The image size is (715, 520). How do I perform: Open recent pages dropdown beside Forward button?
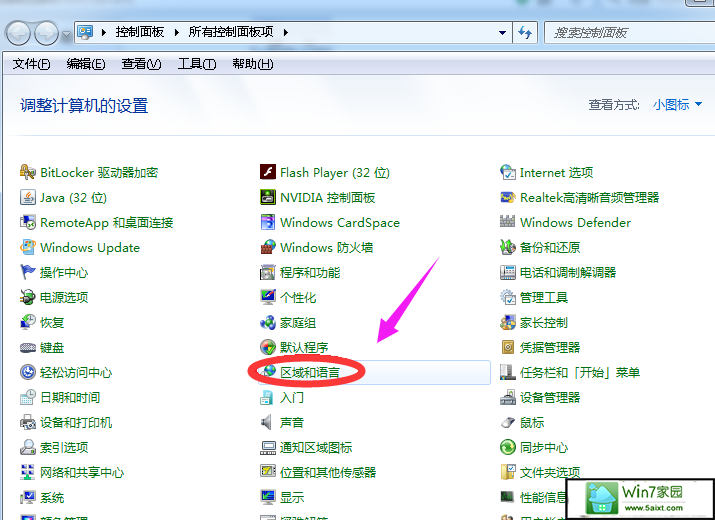pos(67,34)
